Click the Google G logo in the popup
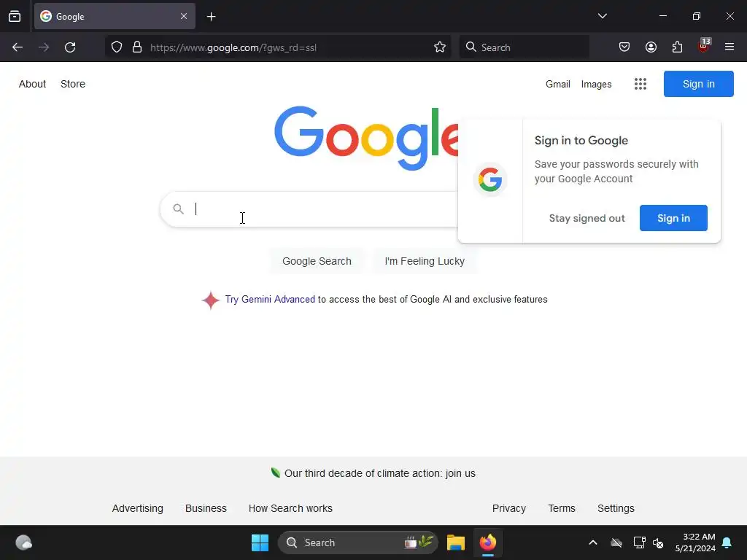Image resolution: width=747 pixels, height=560 pixels. click(490, 180)
